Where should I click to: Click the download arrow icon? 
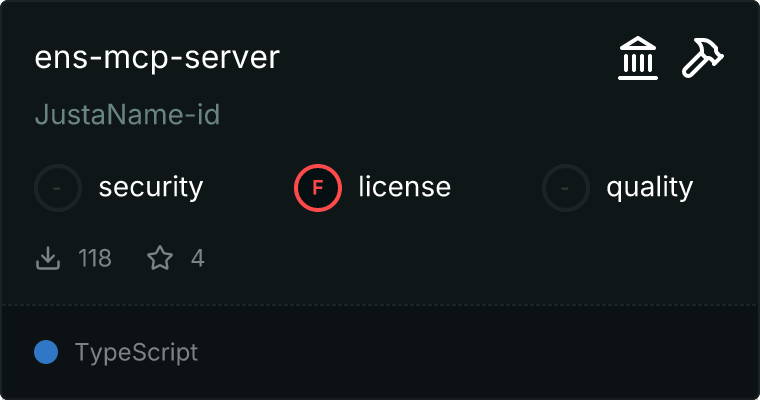click(x=48, y=259)
